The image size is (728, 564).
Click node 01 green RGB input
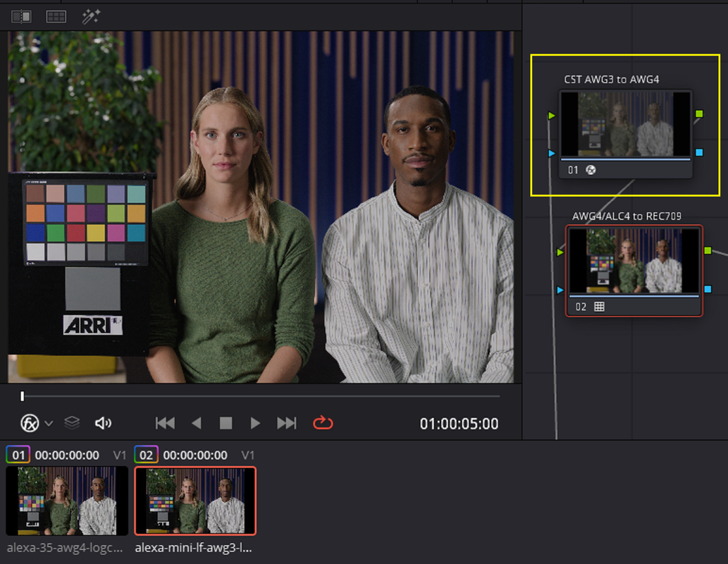click(552, 115)
